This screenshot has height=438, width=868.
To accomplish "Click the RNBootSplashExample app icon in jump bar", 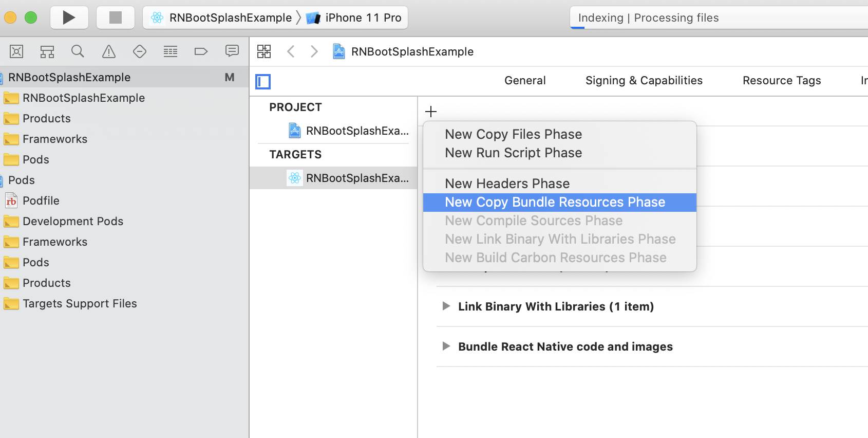I will [338, 51].
